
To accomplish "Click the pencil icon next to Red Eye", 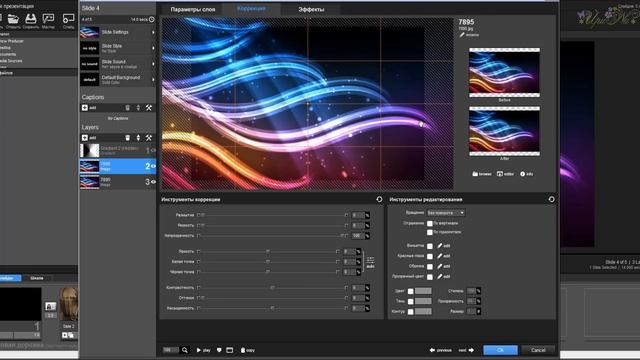I will (440, 256).
